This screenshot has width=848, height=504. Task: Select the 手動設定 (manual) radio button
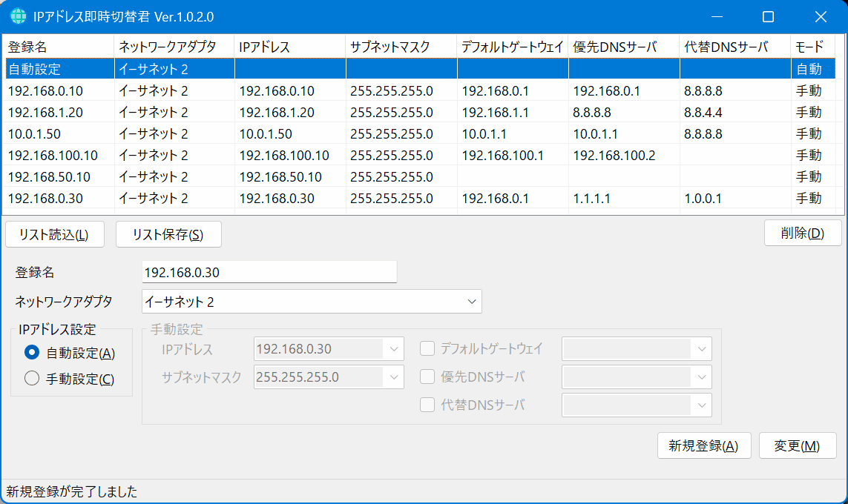31,377
